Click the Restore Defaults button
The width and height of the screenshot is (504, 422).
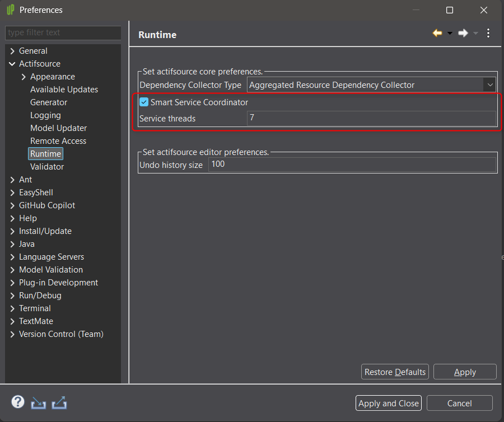click(x=395, y=372)
